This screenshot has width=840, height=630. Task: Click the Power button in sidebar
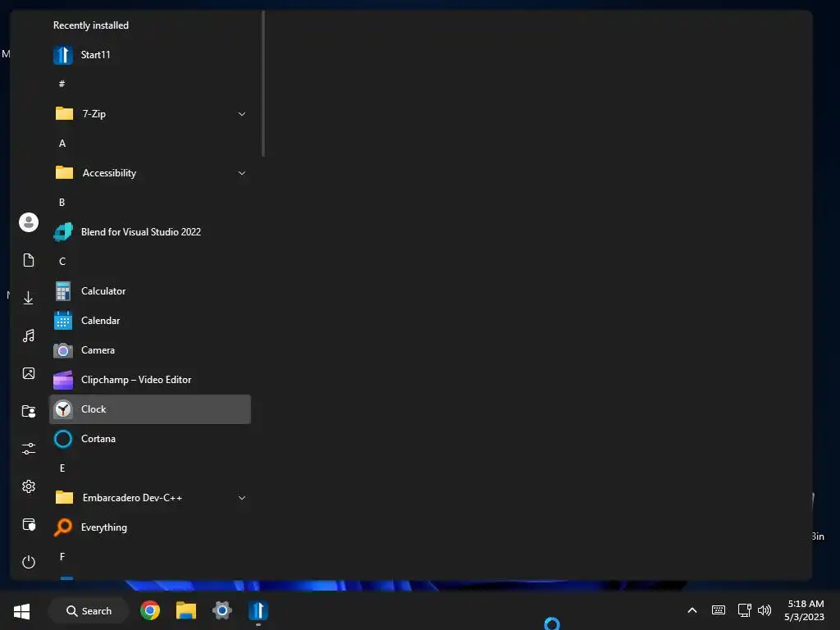click(29, 562)
